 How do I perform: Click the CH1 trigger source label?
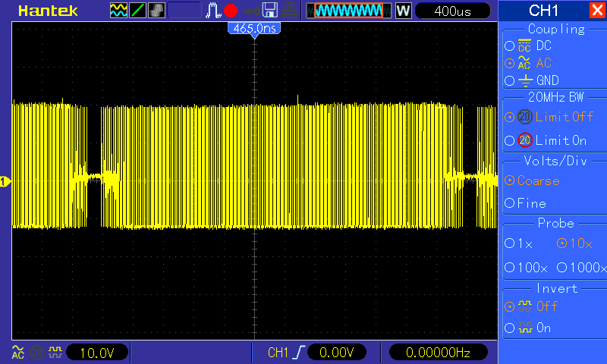click(x=278, y=353)
